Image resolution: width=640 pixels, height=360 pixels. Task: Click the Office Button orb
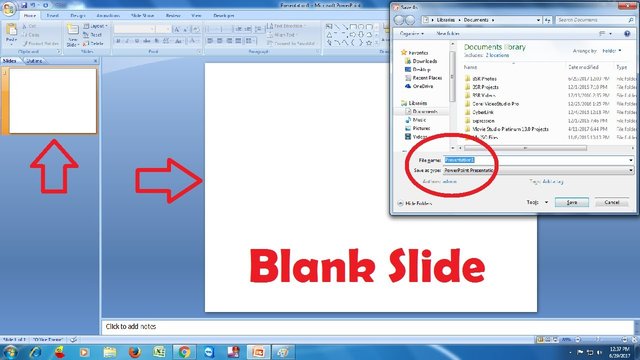click(x=9, y=8)
